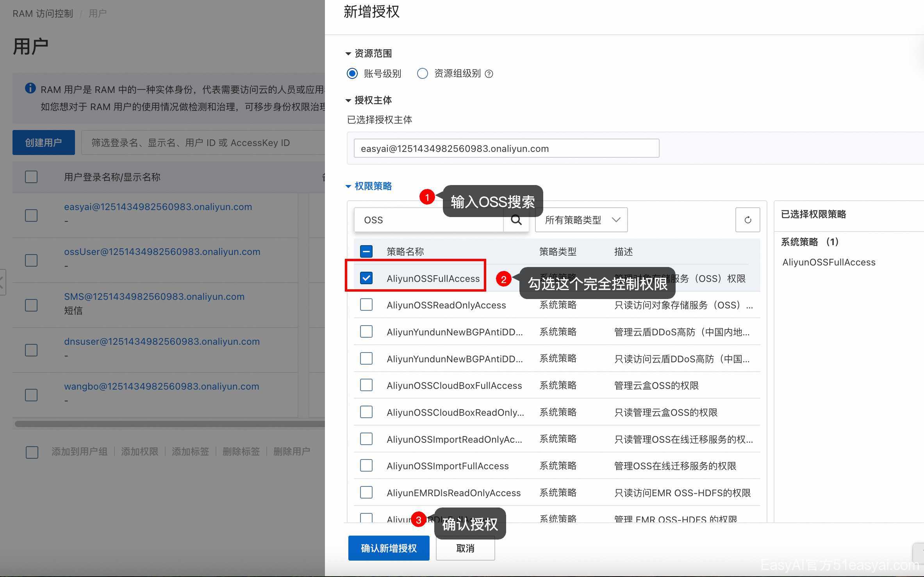
Task: Click the help icon next to 资源组级别
Action: (489, 74)
